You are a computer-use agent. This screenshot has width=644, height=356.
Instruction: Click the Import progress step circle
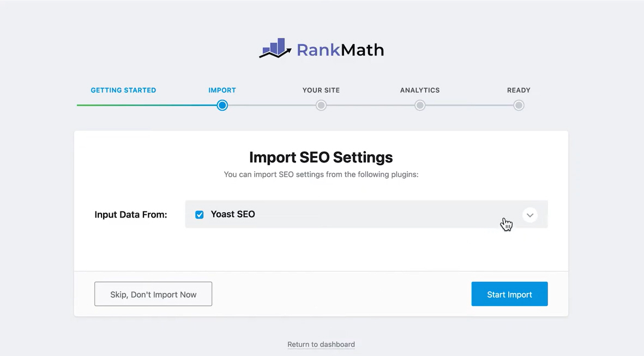[x=222, y=106]
